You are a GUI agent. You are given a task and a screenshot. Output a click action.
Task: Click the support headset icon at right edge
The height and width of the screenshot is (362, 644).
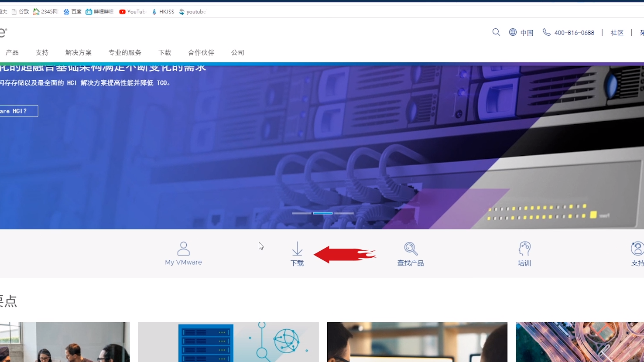pyautogui.click(x=637, y=249)
